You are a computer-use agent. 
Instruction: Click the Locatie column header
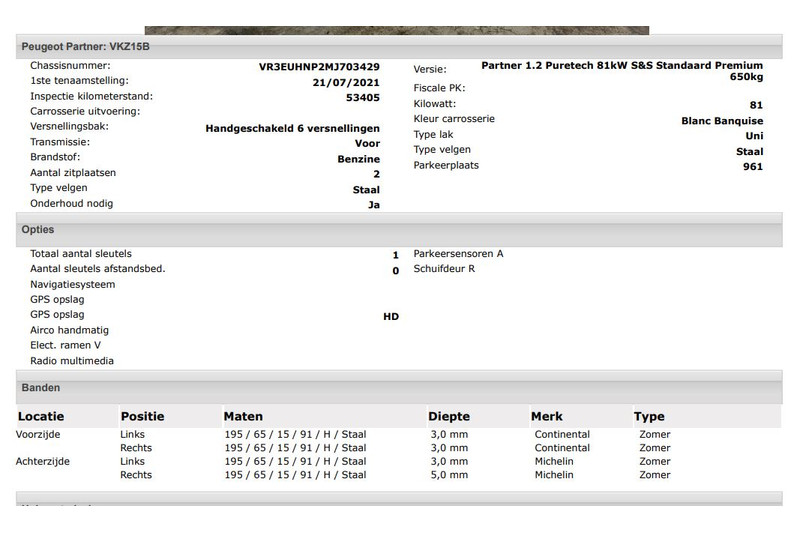[x=41, y=416]
